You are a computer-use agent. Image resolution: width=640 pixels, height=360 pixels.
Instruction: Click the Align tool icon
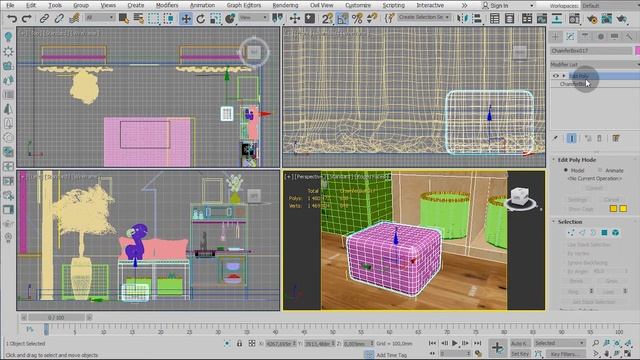[476, 18]
